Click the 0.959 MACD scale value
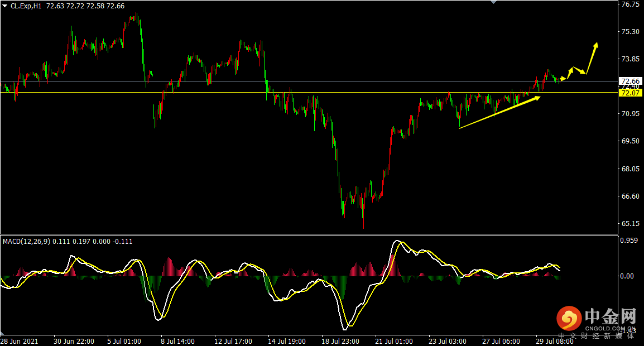 coord(630,241)
